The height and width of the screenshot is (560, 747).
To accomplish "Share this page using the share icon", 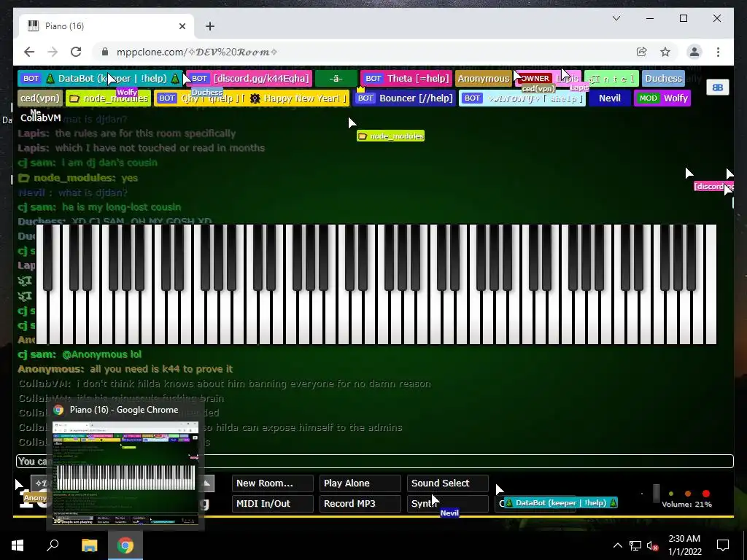I will click(x=641, y=52).
